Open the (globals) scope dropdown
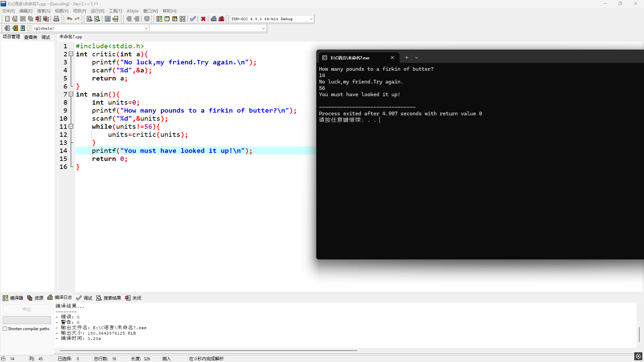Image resolution: width=644 pixels, height=362 pixels. pyautogui.click(x=146, y=28)
